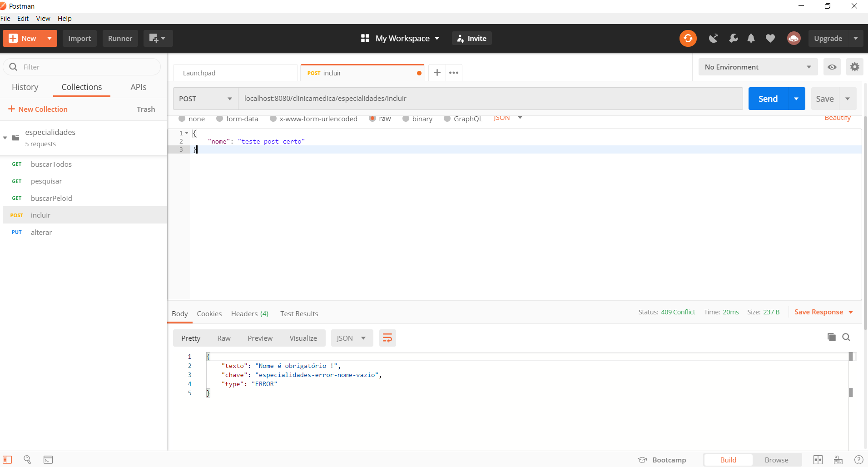Collapse the especialidades collection arrow

click(x=5, y=138)
